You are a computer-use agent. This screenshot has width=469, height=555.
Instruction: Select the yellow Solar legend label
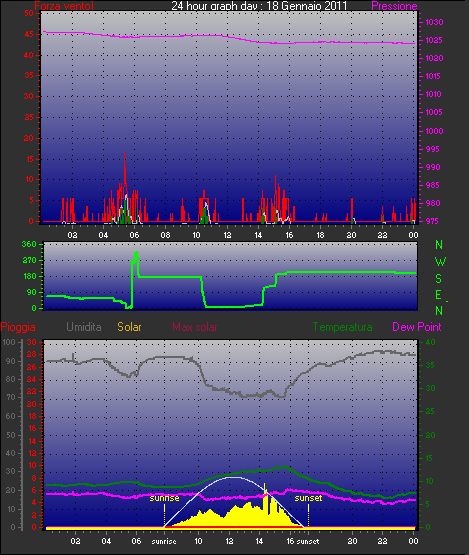pyautogui.click(x=129, y=327)
